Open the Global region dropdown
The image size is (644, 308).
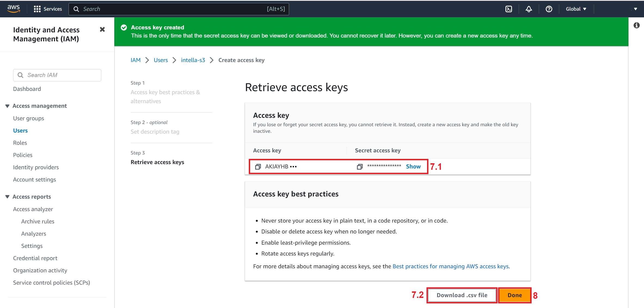click(576, 9)
